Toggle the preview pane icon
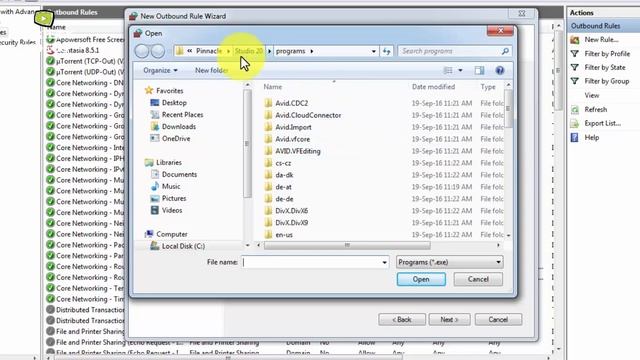 tap(479, 70)
